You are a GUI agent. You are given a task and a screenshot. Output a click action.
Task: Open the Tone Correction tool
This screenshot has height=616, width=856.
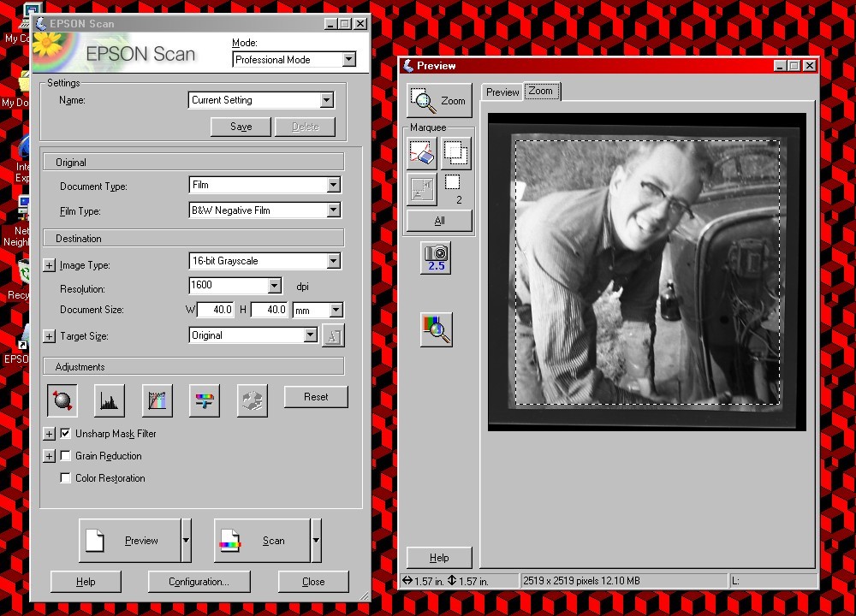pyautogui.click(x=157, y=400)
